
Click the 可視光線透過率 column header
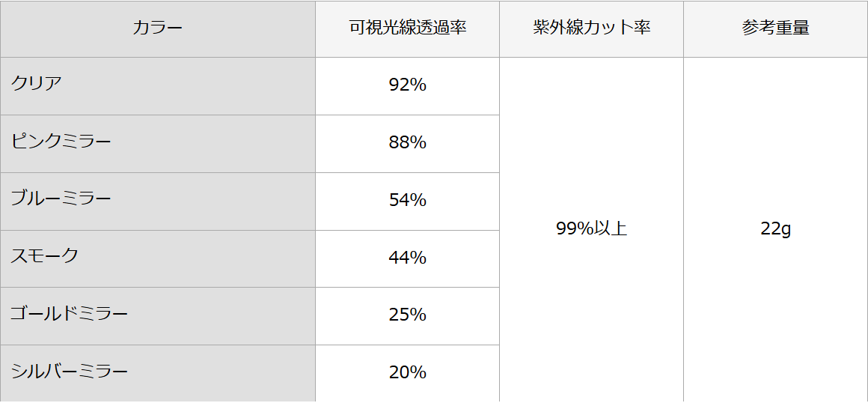(x=407, y=28)
